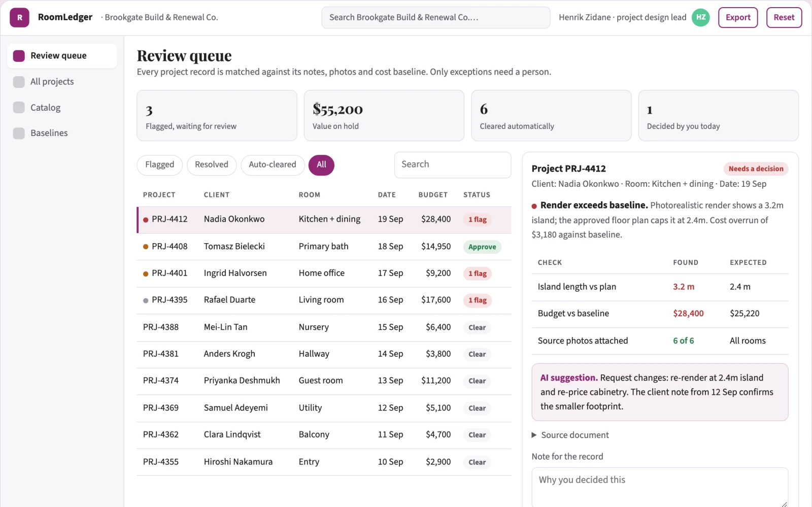Click the 1 flag badge for PRJ-4401
812x507 pixels.
[478, 274]
